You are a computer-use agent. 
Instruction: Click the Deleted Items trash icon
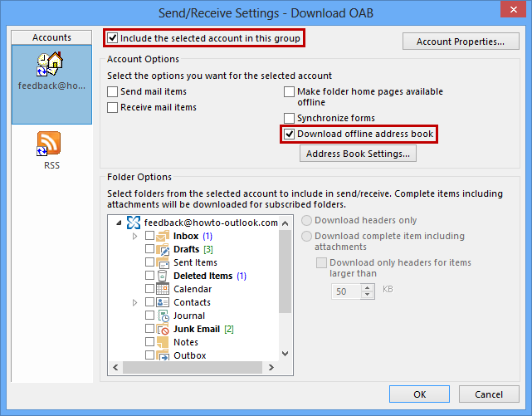click(163, 276)
